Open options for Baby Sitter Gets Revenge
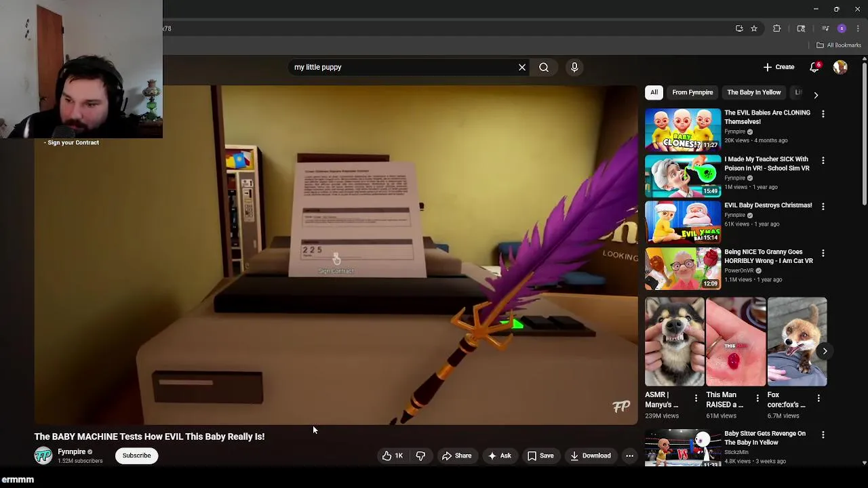868x488 pixels. click(x=823, y=434)
